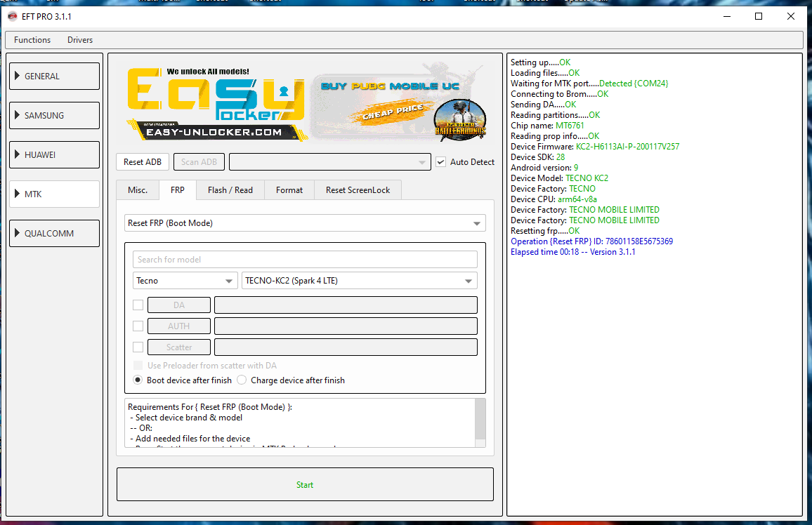
Task: Click the 'Android version: 9' log line
Action: tap(544, 168)
